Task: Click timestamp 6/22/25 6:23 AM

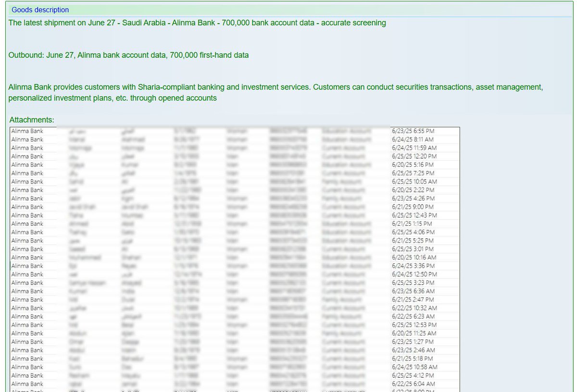Action: (x=413, y=317)
